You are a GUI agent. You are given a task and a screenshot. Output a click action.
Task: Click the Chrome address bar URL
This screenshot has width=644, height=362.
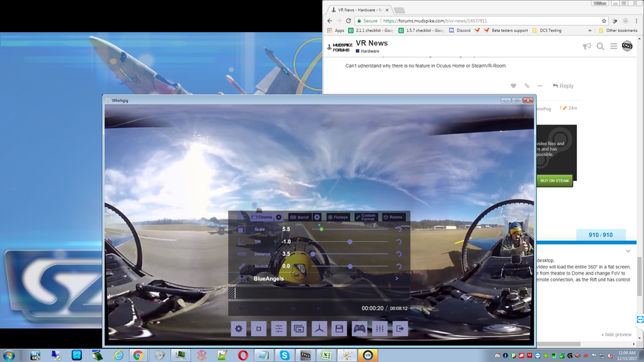tap(435, 21)
